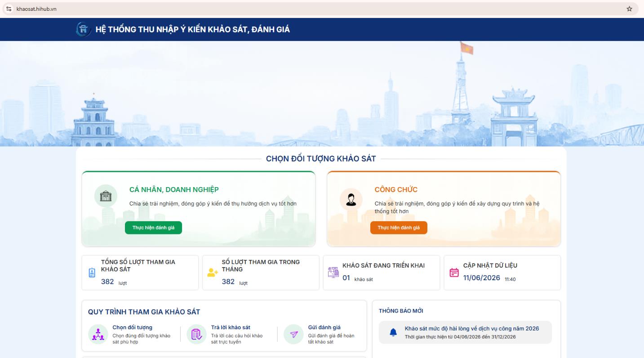Viewport: 644px width, 358px height.
Task: Click the THÔNG BÁO MỚI heading
Action: click(x=401, y=311)
